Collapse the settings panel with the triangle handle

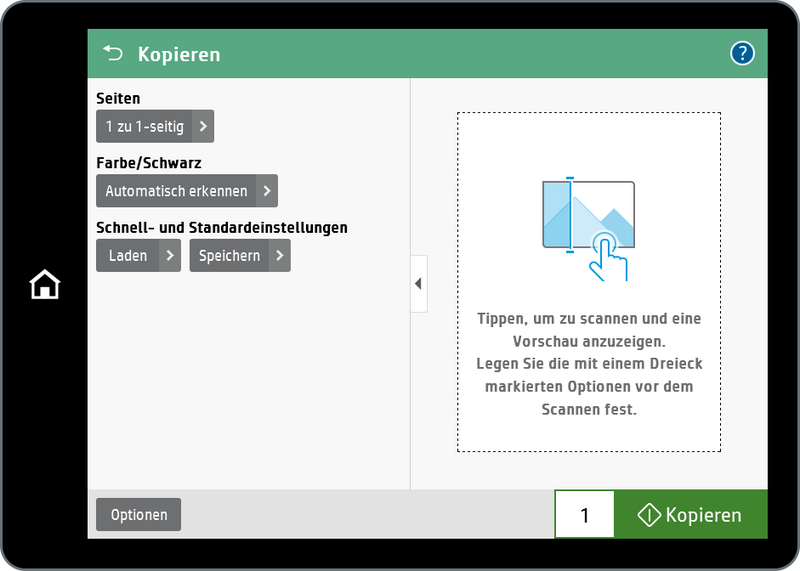click(x=419, y=284)
